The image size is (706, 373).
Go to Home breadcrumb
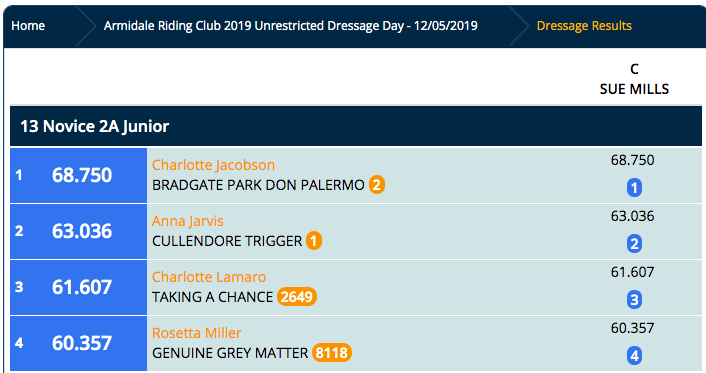click(28, 26)
